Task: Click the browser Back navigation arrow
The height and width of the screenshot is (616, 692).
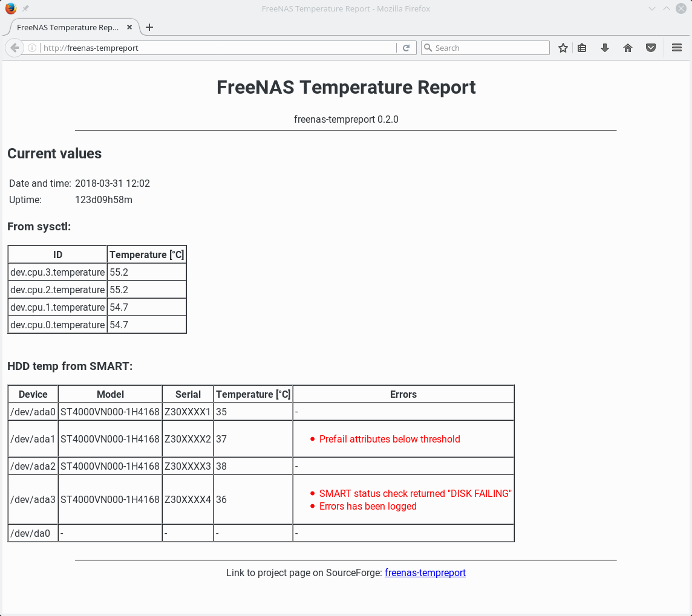Action: coord(14,47)
